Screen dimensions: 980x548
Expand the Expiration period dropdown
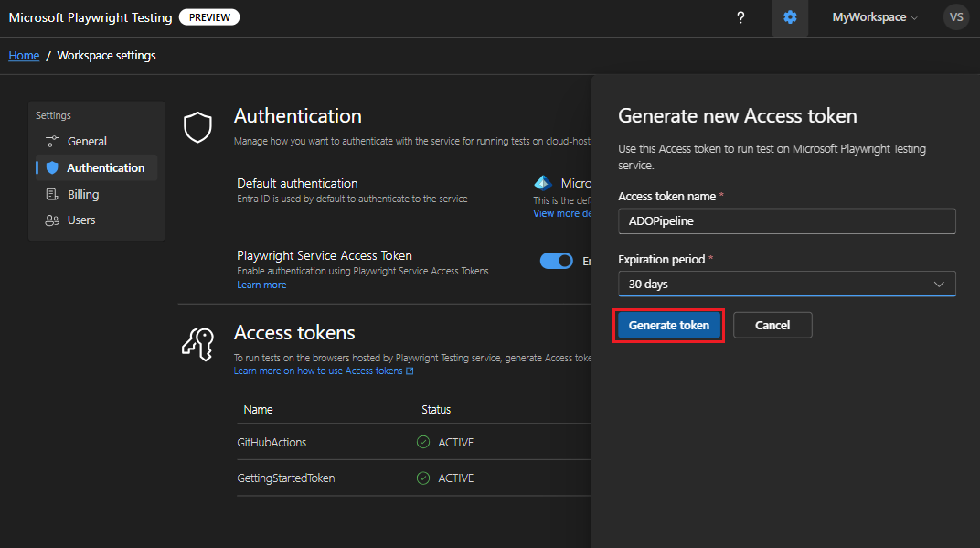point(786,285)
